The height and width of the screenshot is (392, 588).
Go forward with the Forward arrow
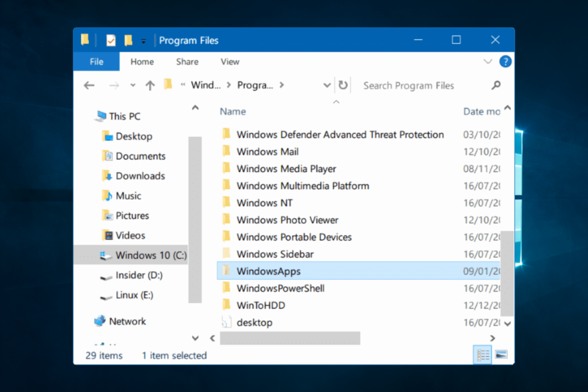click(114, 86)
